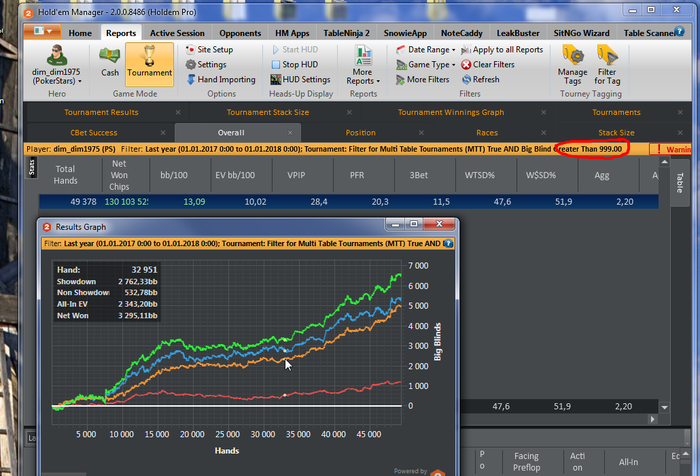Screen dimensions: 700x476
Task: Open the Tournaments report tab
Action: pyautogui.click(x=616, y=112)
